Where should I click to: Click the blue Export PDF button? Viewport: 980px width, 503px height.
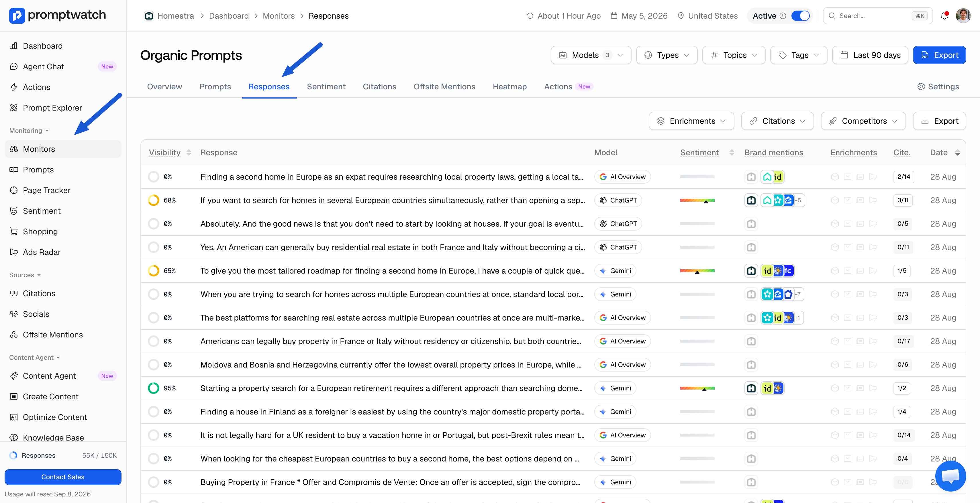pos(939,55)
